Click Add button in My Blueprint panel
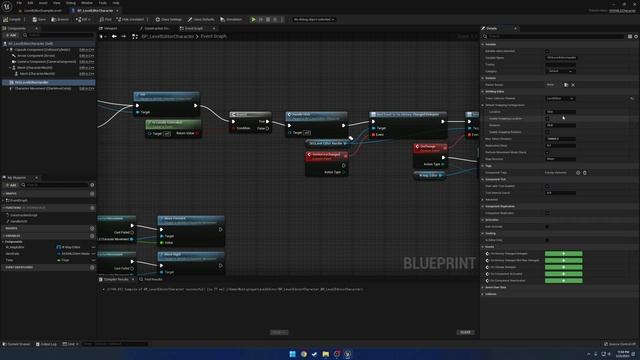 11,185
